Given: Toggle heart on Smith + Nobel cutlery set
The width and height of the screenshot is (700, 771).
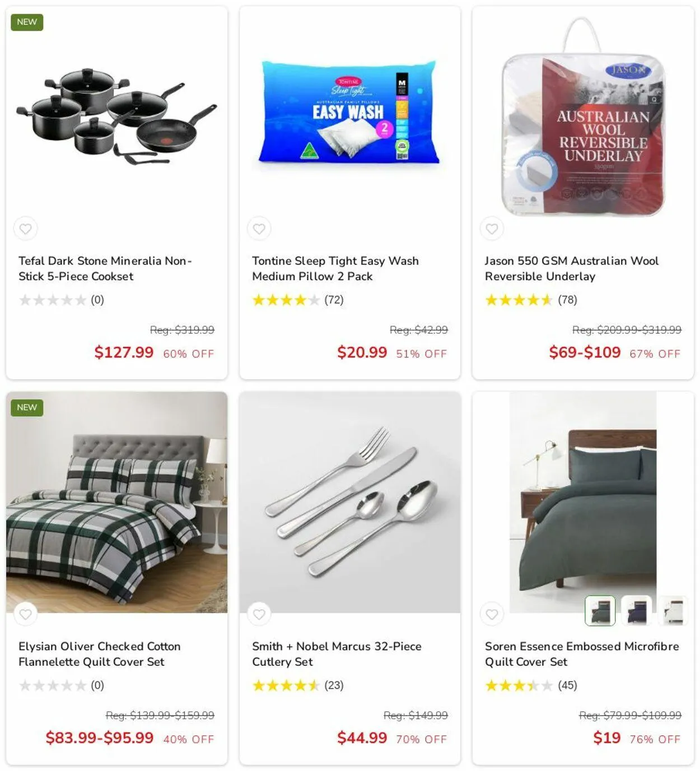Looking at the screenshot, I should (x=259, y=614).
